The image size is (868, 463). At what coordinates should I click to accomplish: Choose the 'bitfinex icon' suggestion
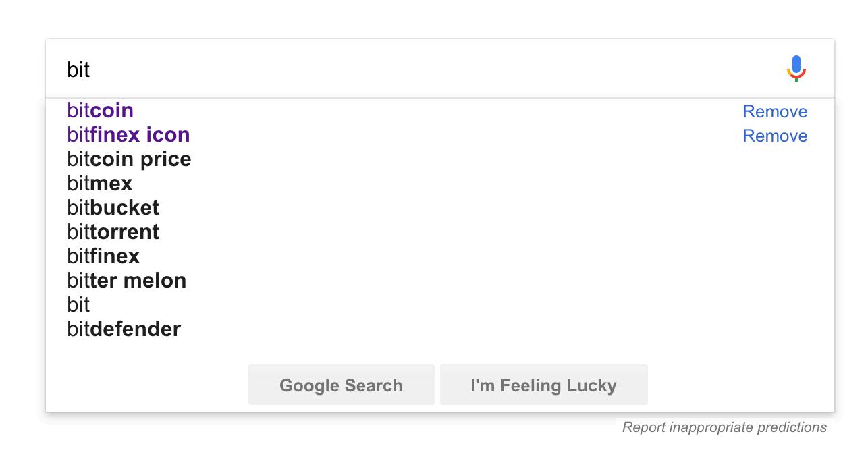pyautogui.click(x=128, y=135)
